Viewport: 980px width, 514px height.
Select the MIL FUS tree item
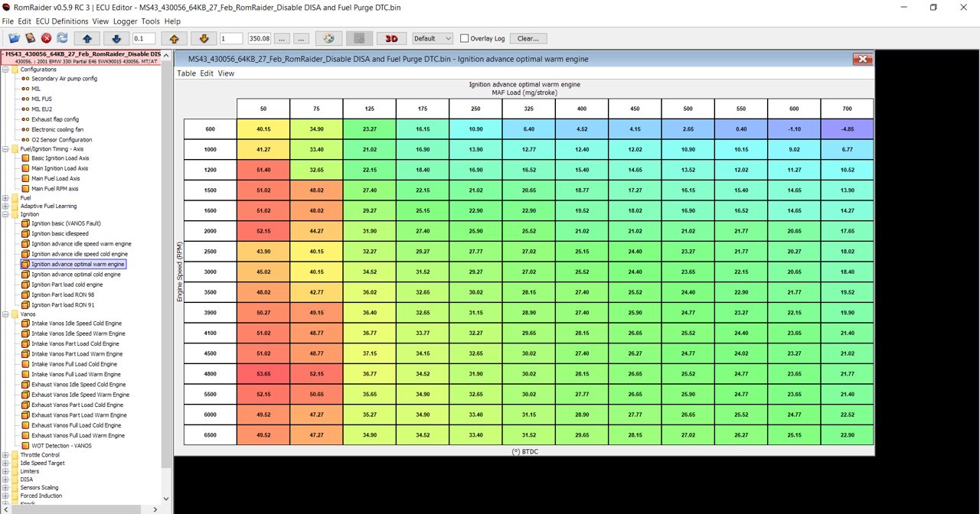[x=41, y=99]
